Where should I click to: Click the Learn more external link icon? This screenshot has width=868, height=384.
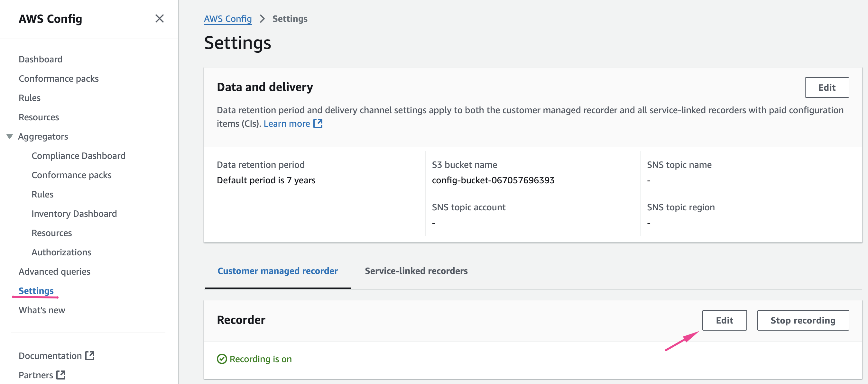click(318, 123)
